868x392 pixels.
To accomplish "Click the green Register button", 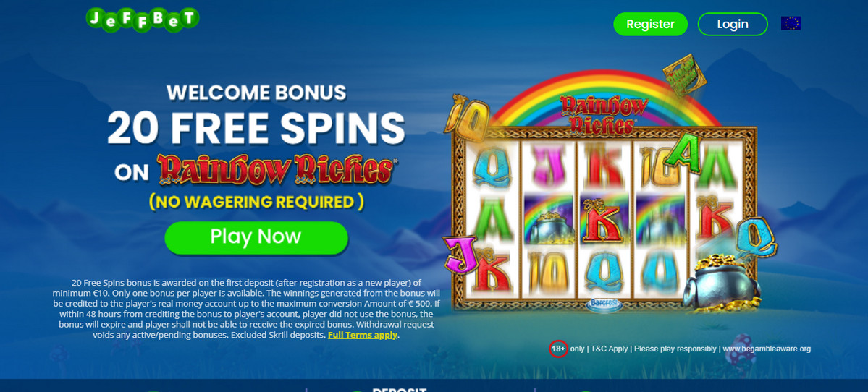I will 650,25.
